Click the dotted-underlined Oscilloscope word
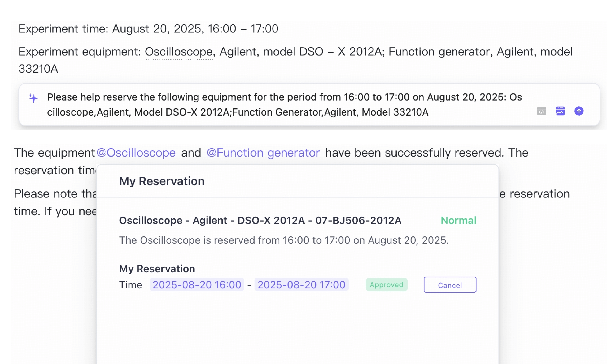607x364 pixels. pos(179,52)
